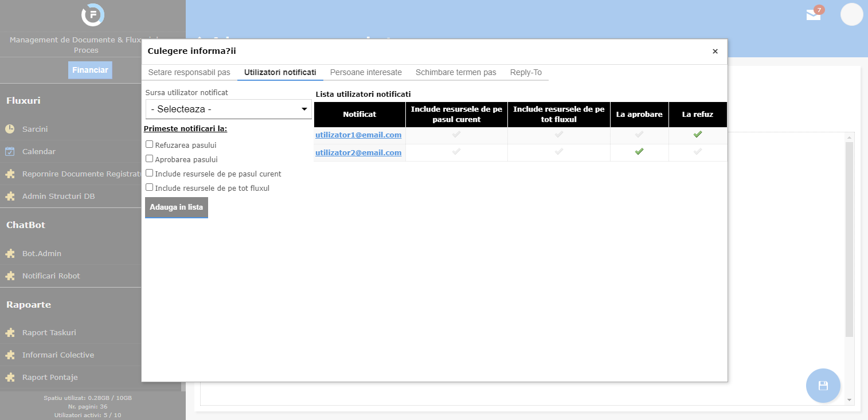Viewport: 868px width, 420px height.
Task: Close the Culegere informatii dialog
Action: [x=715, y=52]
